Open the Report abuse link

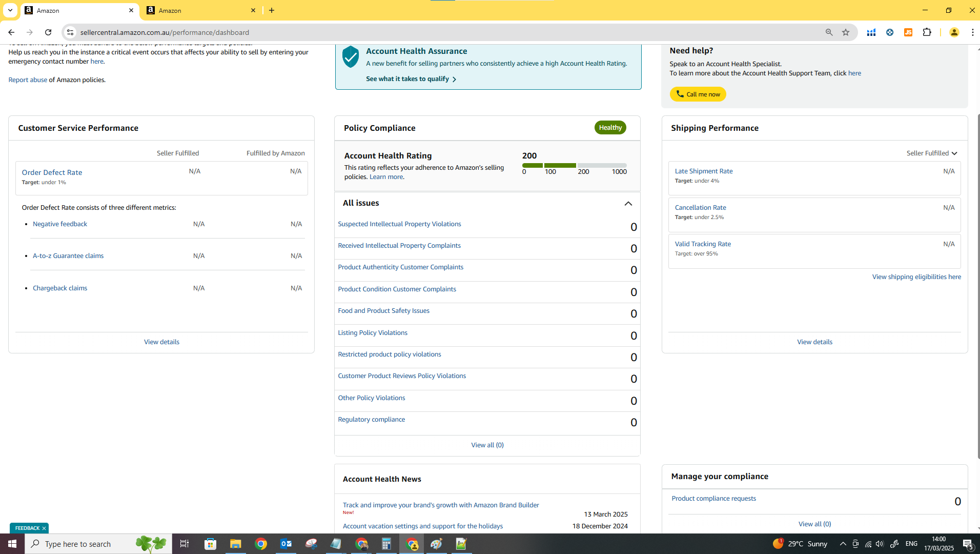pyautogui.click(x=28, y=80)
